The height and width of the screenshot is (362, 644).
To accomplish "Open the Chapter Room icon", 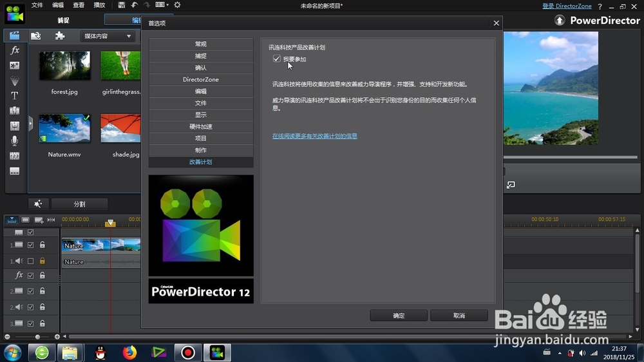I will (x=14, y=156).
